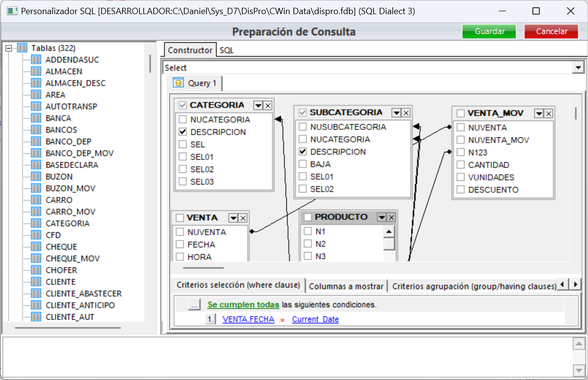588x380 pixels.
Task: Click the Guardar button
Action: 489,31
